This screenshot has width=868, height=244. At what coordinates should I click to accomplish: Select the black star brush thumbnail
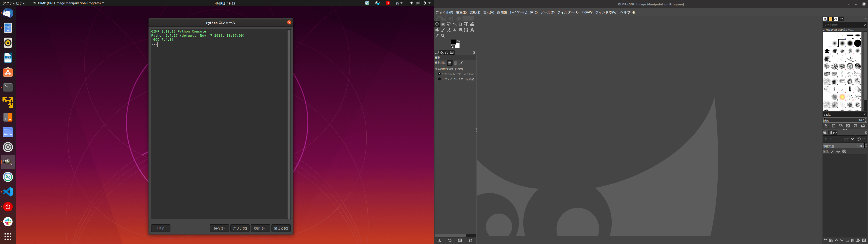tap(827, 51)
